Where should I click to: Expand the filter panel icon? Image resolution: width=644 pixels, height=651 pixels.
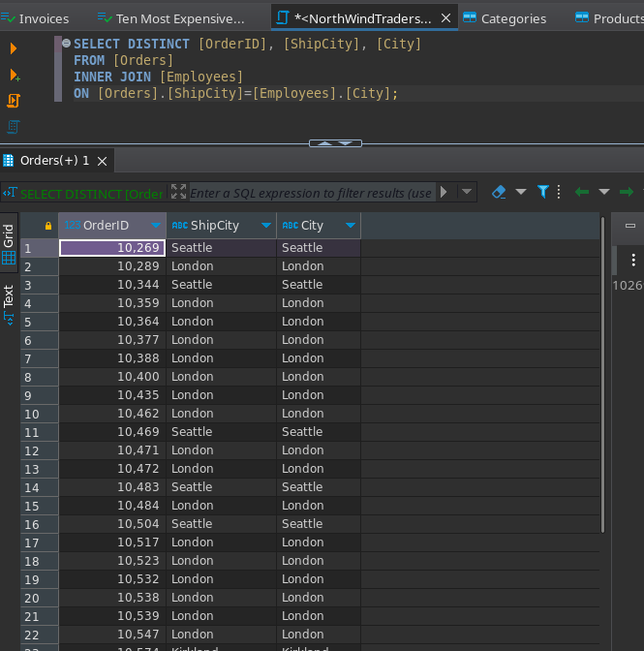(x=178, y=192)
